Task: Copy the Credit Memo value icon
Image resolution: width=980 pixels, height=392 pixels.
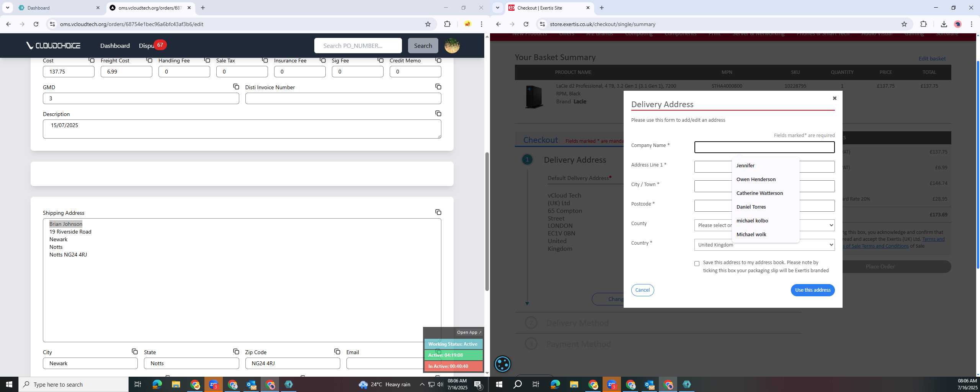Action: point(438,60)
